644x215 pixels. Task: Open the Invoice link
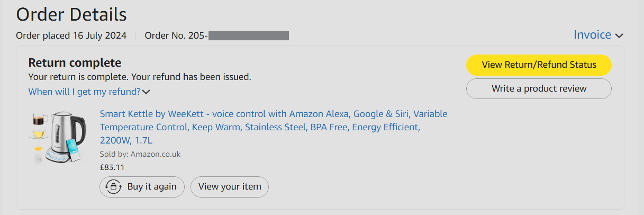(592, 35)
